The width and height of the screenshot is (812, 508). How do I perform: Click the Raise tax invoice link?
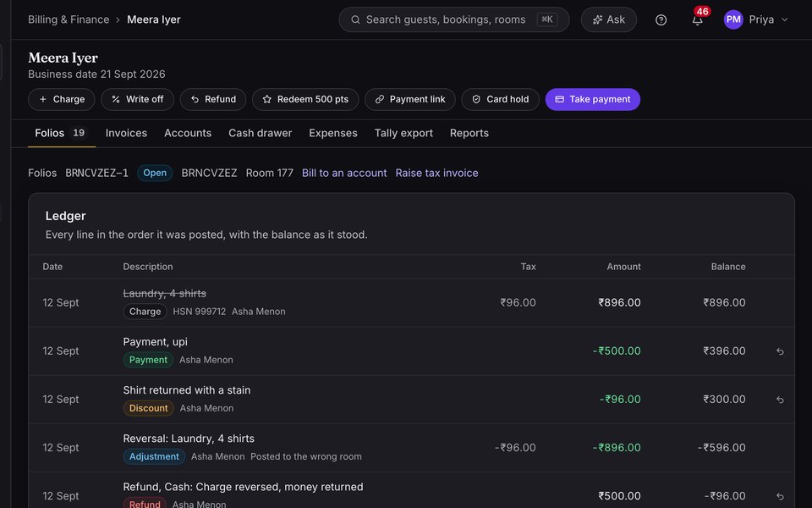(436, 173)
